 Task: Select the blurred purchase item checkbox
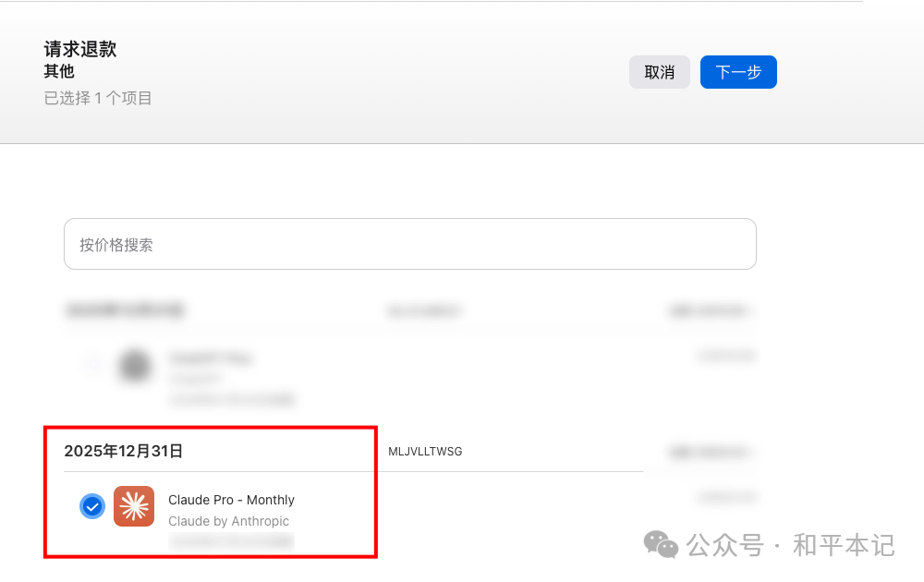click(x=92, y=365)
